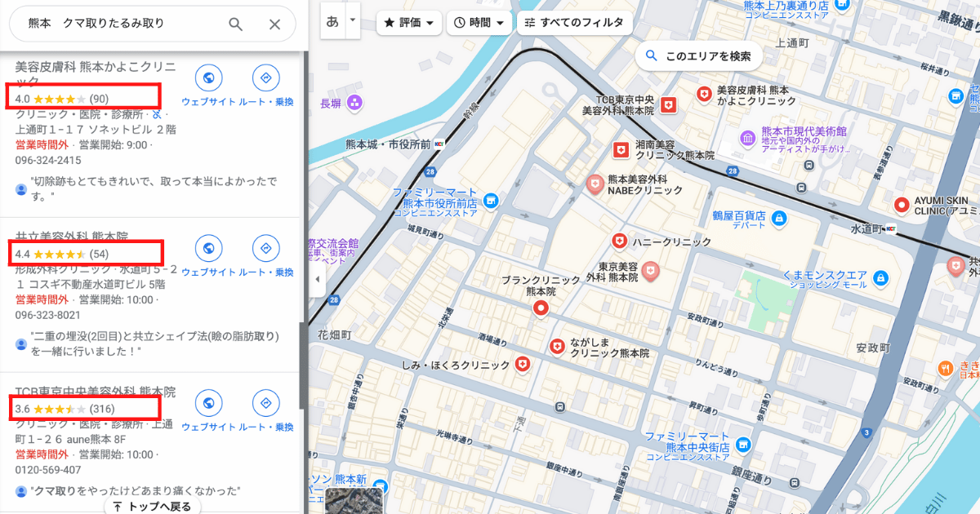Open the 時間 hours filter dropdown
Screen dimensions: 980x514
click(480, 22)
